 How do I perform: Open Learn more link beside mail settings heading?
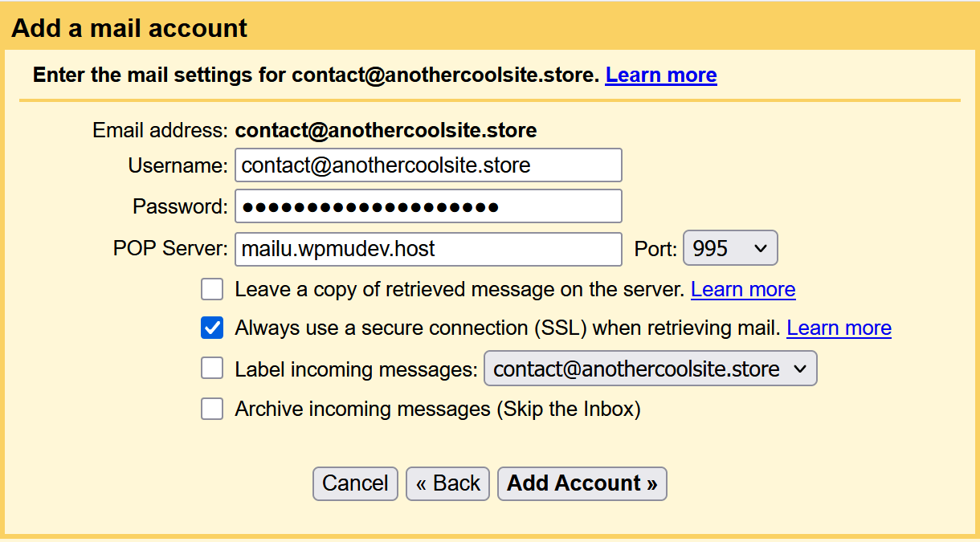661,75
